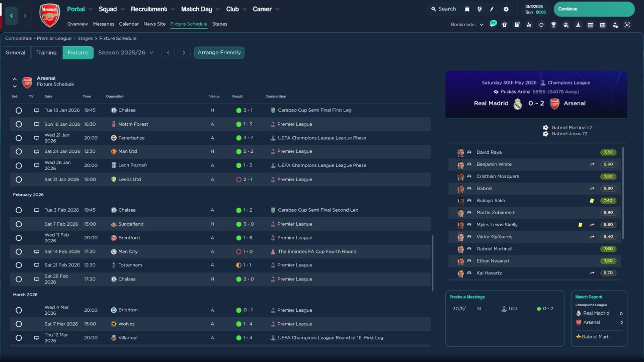Select the Chelsea 13 Jan fixture radio button

click(19, 110)
